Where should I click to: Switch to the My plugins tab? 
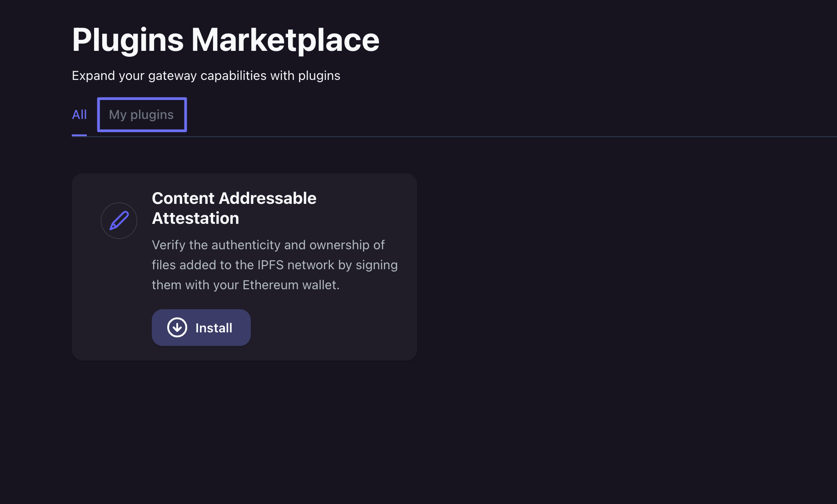(x=141, y=115)
